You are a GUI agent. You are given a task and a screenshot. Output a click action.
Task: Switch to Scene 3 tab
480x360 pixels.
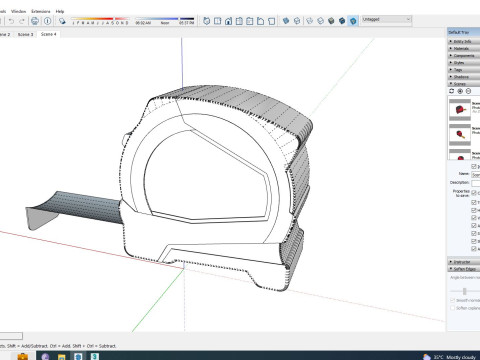coord(25,34)
